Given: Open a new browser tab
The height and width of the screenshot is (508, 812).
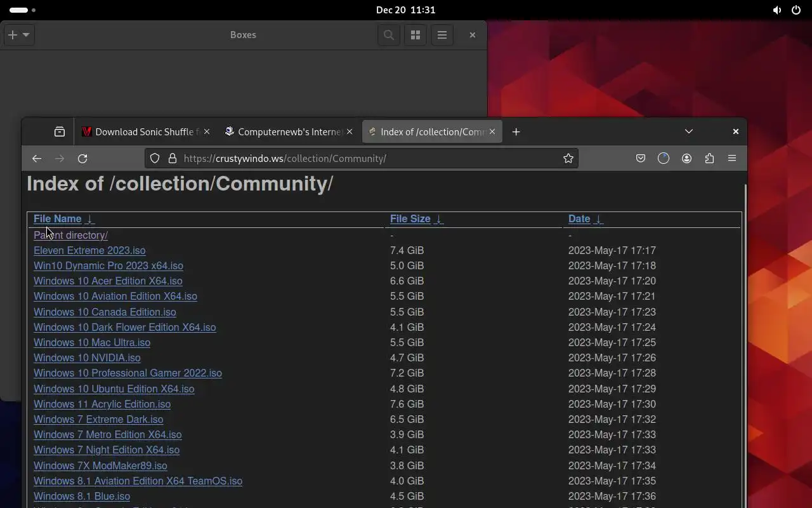Looking at the screenshot, I should click(516, 131).
